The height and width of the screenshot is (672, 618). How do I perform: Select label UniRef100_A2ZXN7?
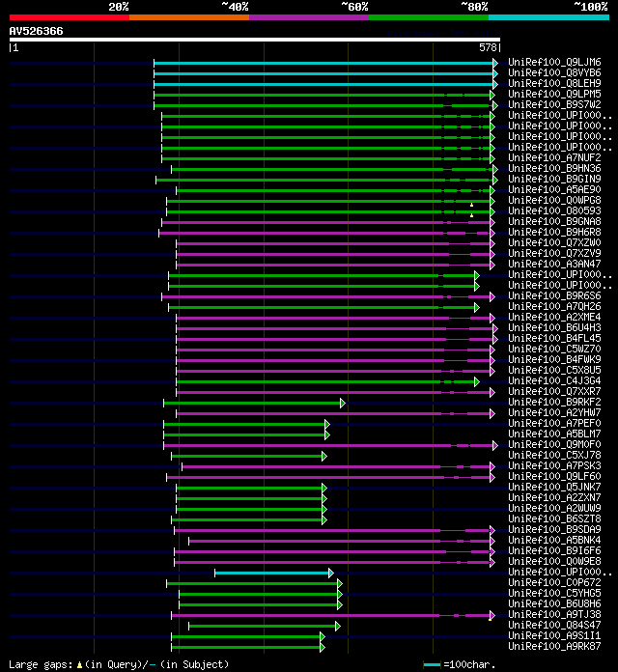point(554,497)
